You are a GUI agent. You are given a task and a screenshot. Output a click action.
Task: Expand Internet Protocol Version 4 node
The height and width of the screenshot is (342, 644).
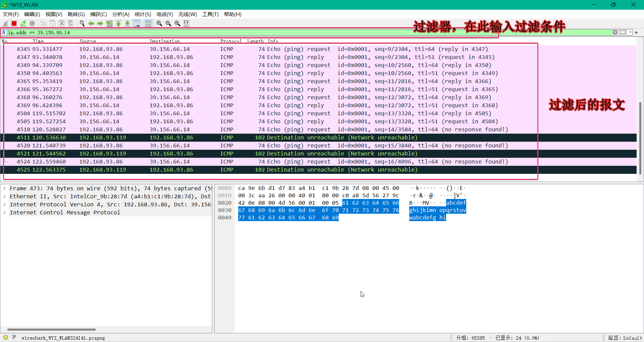pos(4,204)
